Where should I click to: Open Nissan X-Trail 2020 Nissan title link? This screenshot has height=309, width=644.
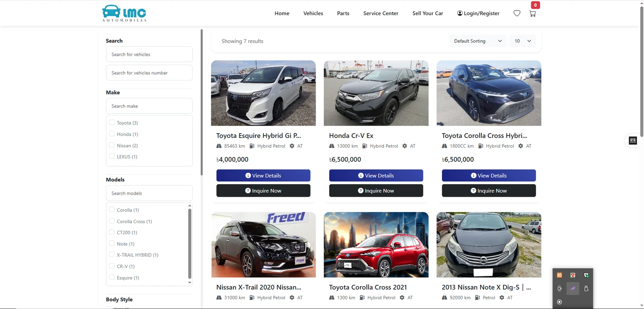click(x=259, y=287)
